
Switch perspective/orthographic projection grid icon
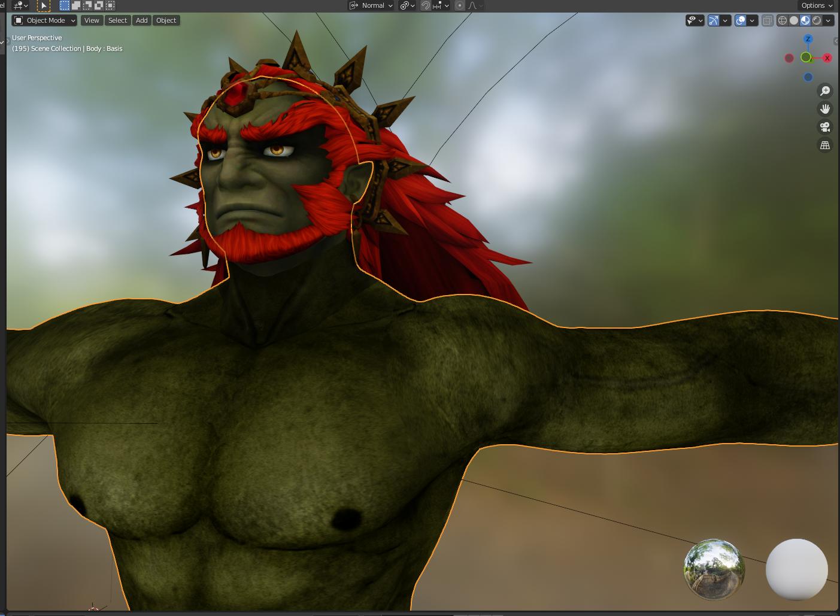[825, 145]
